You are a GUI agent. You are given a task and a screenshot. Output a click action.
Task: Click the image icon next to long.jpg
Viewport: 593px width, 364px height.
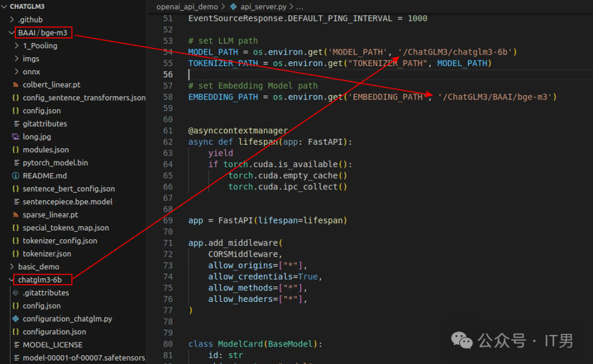pos(16,137)
